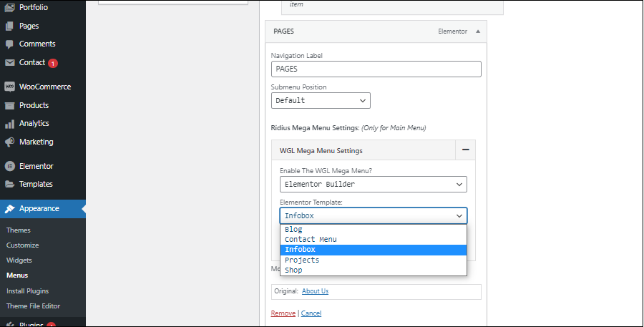
Task: Collapse the PAGES menu item arrow
Action: click(478, 31)
